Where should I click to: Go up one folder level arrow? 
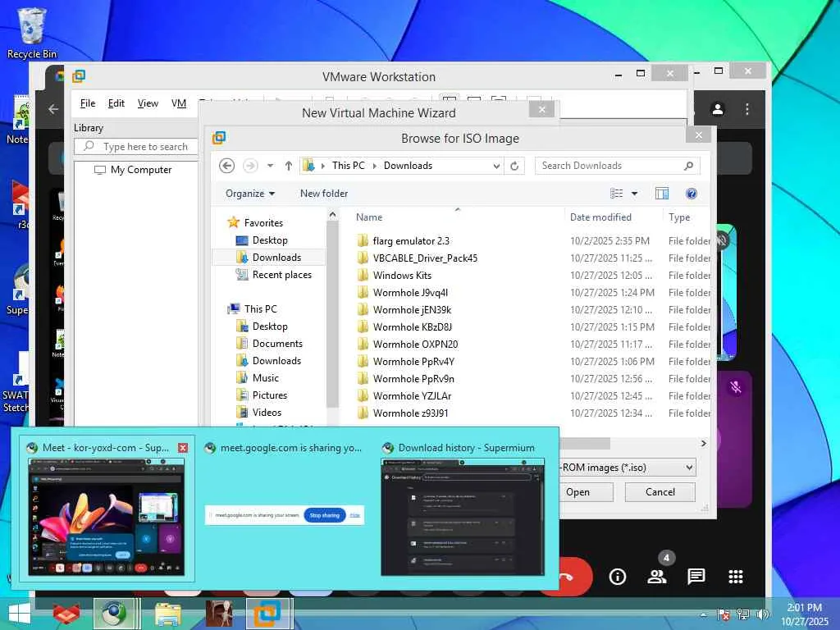(289, 166)
